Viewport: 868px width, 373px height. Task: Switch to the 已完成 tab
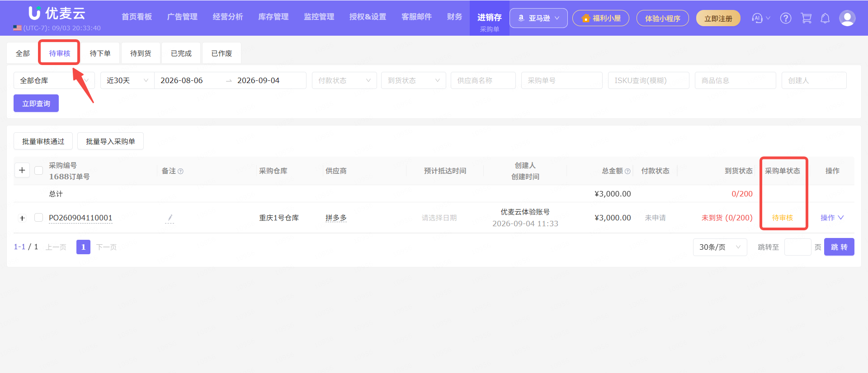(181, 53)
